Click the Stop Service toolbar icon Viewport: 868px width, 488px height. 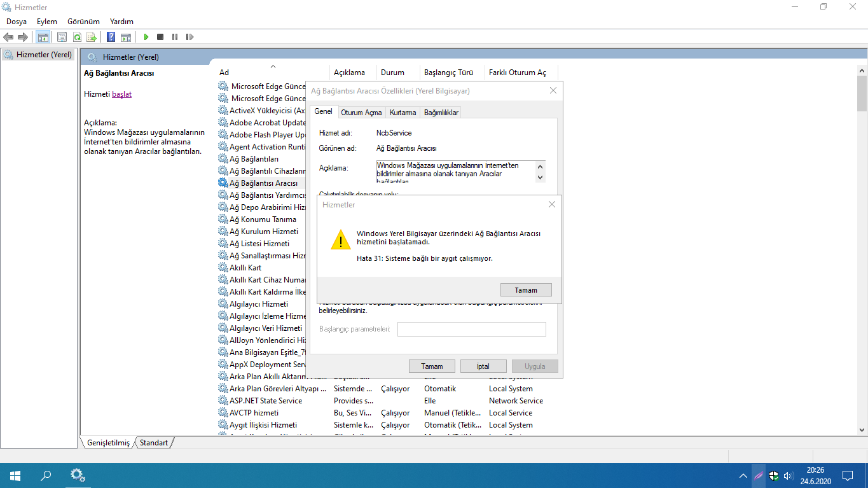(x=160, y=37)
